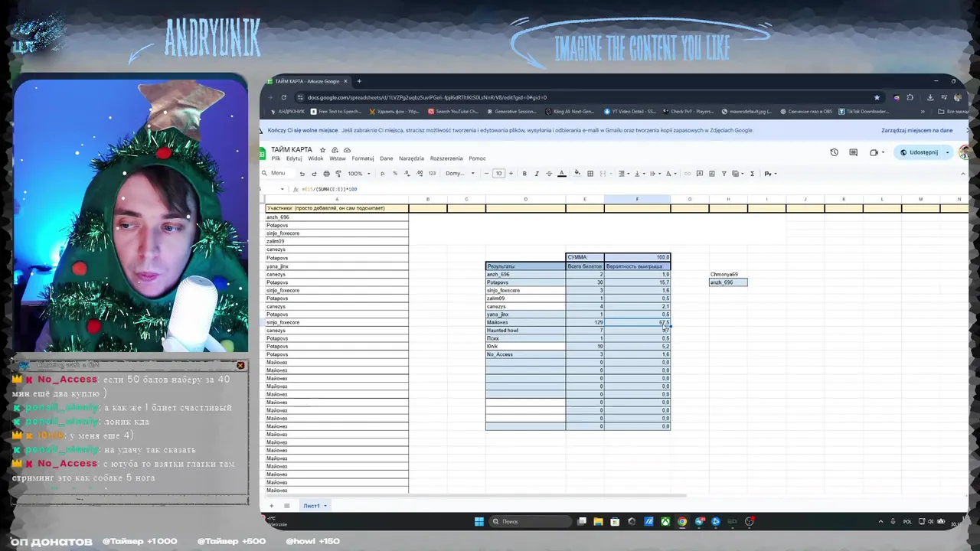Open the Widok menu

click(315, 158)
